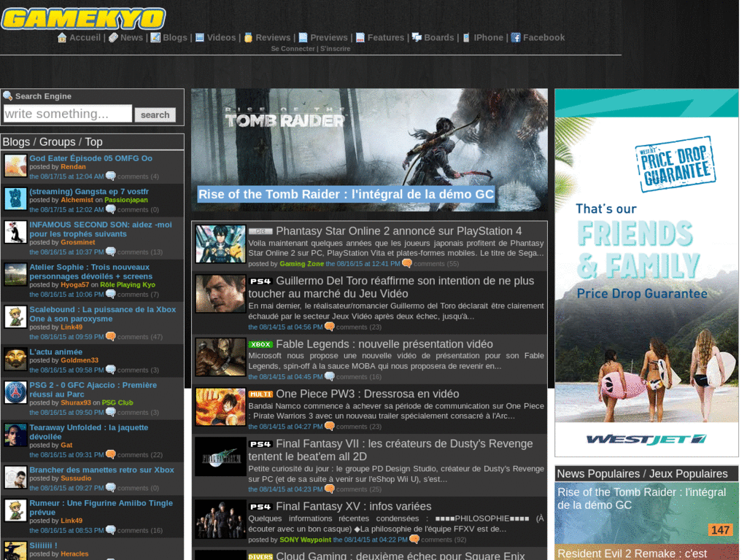Open INFAMOUS SECOND SON trophies blog post
Image resolution: width=747 pixels, height=560 pixels.
101,229
